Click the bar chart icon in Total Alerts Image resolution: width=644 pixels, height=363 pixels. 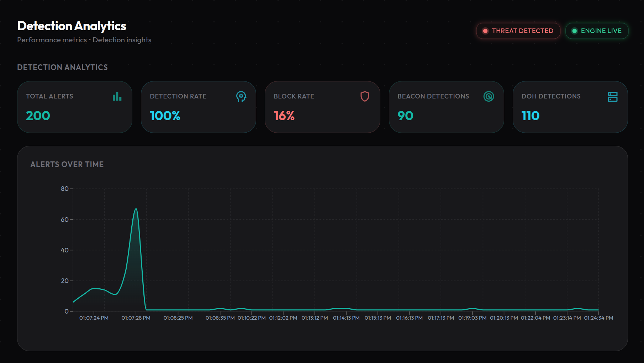pyautogui.click(x=117, y=96)
